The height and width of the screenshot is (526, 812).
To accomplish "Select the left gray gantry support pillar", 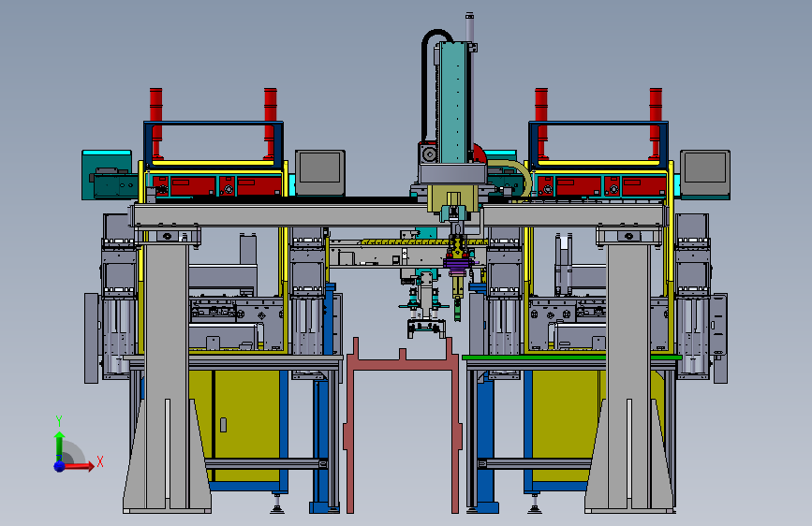I will [167, 378].
